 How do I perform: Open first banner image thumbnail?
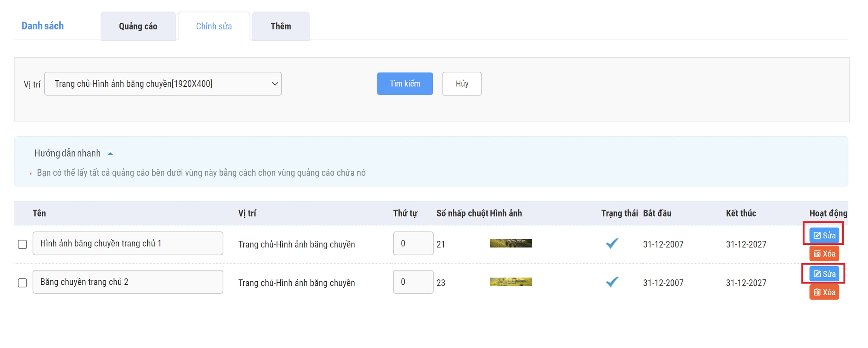coord(510,243)
